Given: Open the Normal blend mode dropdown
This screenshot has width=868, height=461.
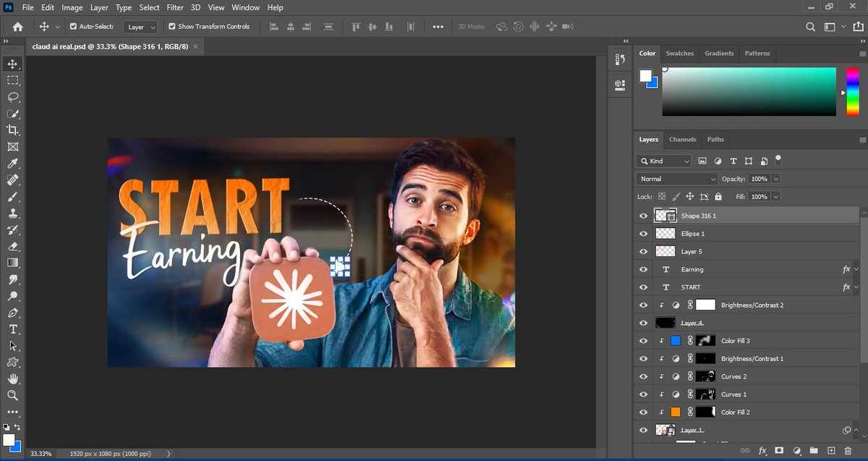Looking at the screenshot, I should coord(677,179).
